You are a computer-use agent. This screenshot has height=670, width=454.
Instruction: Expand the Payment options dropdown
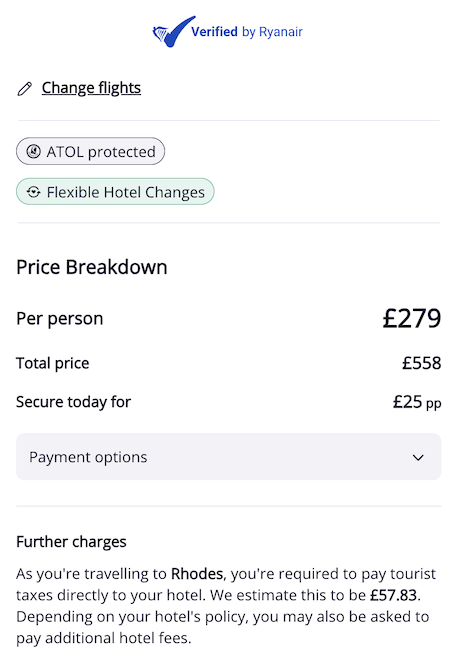(x=228, y=457)
